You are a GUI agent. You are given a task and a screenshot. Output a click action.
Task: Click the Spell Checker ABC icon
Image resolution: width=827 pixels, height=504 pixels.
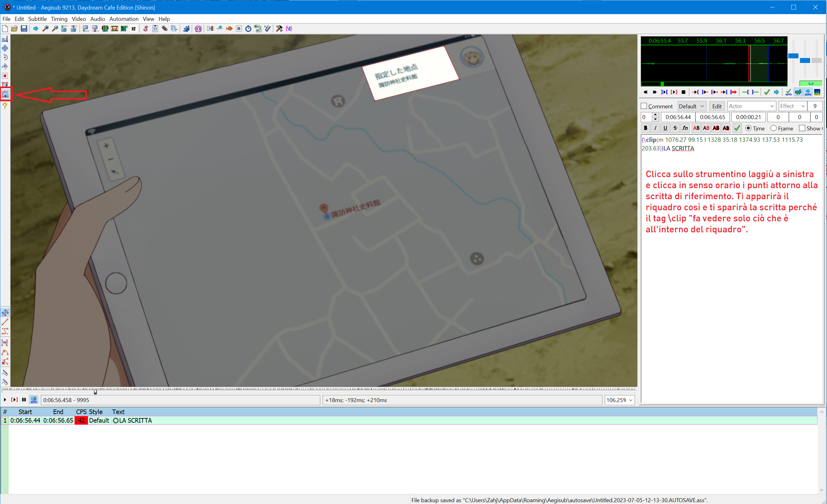point(267,29)
